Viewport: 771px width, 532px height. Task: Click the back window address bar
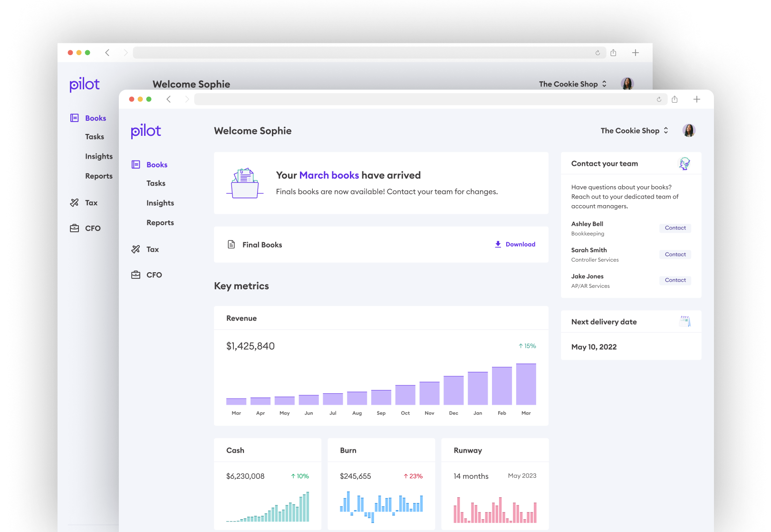point(368,53)
